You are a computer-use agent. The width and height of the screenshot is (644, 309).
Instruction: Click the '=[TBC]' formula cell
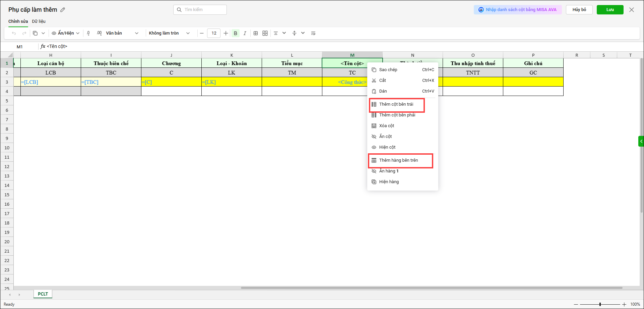click(x=111, y=82)
